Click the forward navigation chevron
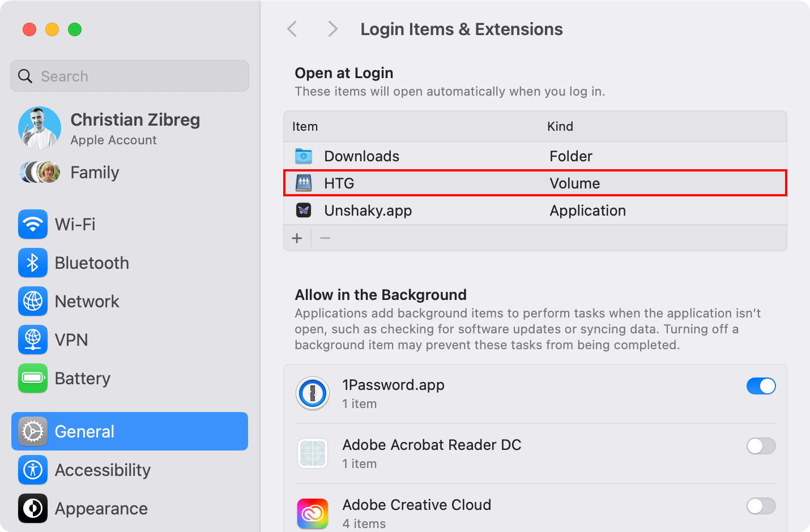Viewport: 810px width, 532px height. pyautogui.click(x=332, y=28)
